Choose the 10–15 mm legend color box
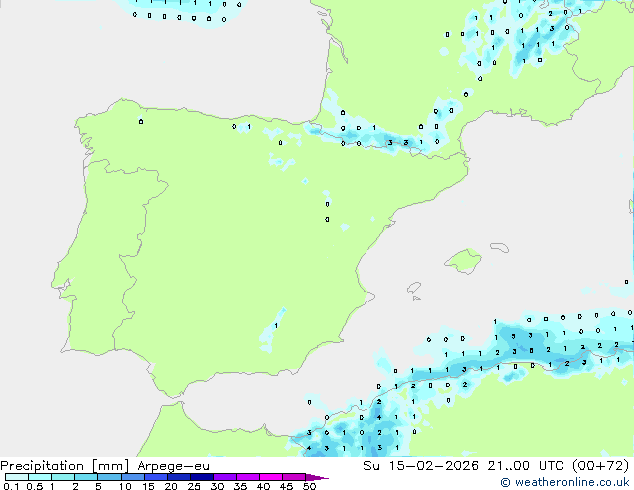Viewport: 634px width, 490px height. (132, 477)
